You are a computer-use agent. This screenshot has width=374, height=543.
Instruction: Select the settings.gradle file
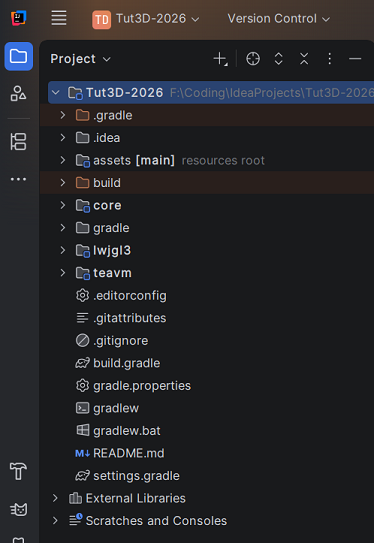(127, 475)
